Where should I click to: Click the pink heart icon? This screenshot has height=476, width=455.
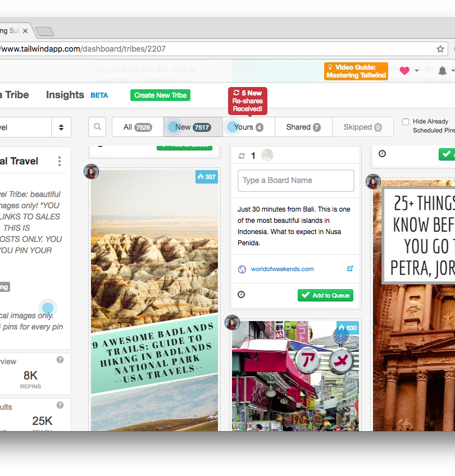coord(404,71)
